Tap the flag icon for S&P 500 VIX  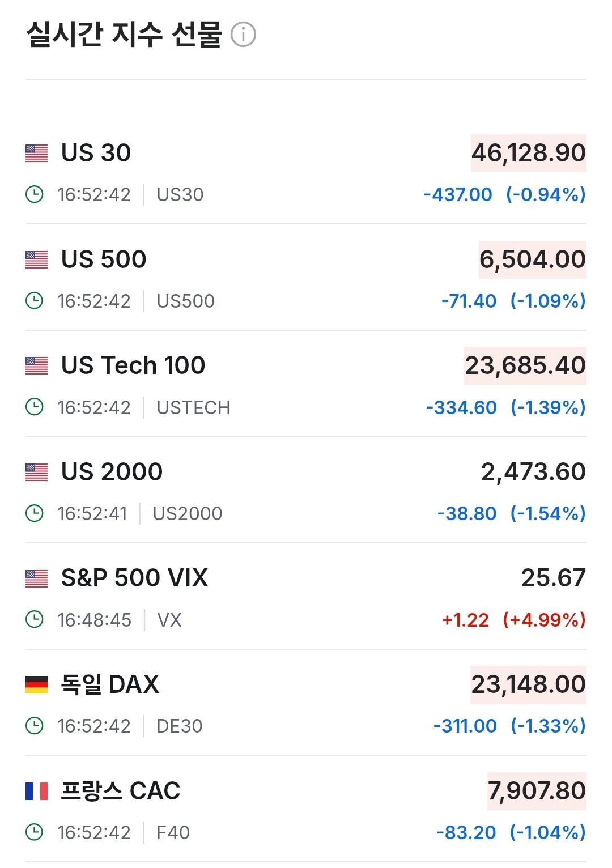[37, 578]
